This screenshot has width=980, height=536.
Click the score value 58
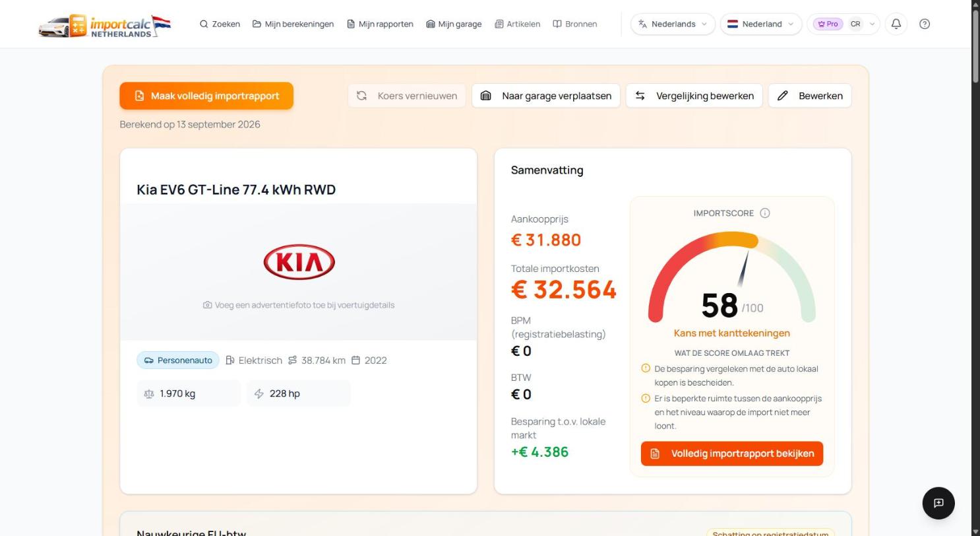click(720, 306)
